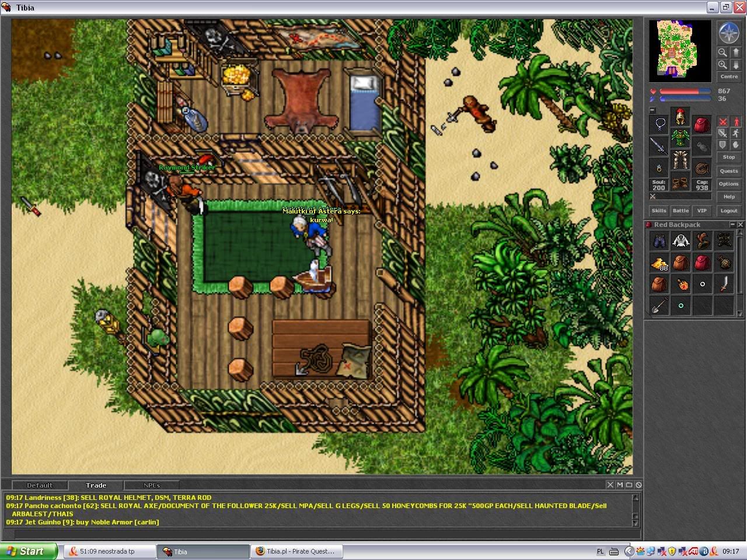Select feathered hat in backpack

coord(703,240)
